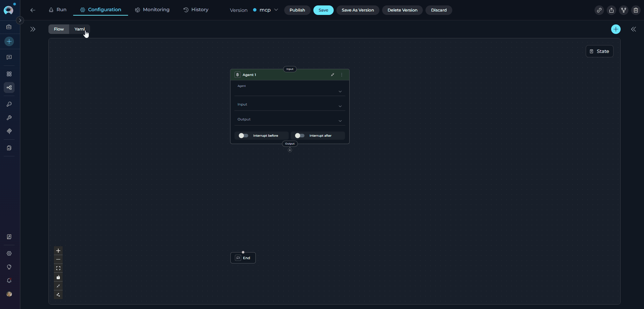Click the lock icon in canvas controls

58,277
